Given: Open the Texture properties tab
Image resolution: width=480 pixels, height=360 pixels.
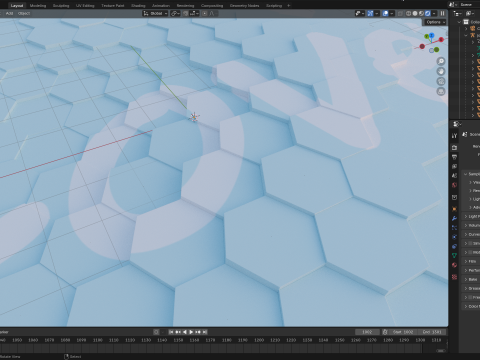Looking at the screenshot, I should click(x=454, y=277).
